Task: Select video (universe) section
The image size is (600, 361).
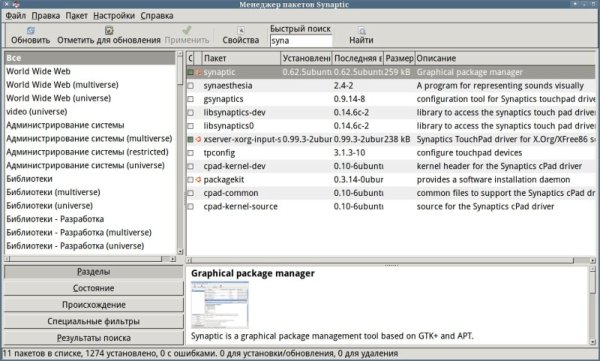Action: [x=90, y=111]
